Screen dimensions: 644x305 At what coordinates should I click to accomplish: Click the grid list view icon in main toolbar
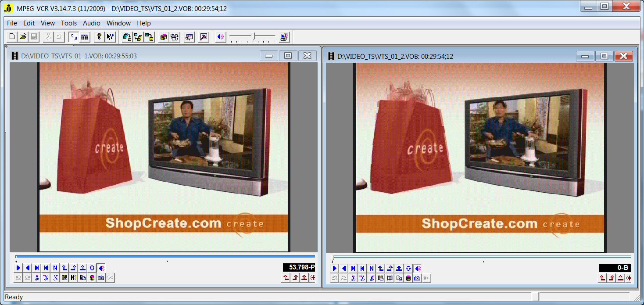click(x=85, y=37)
